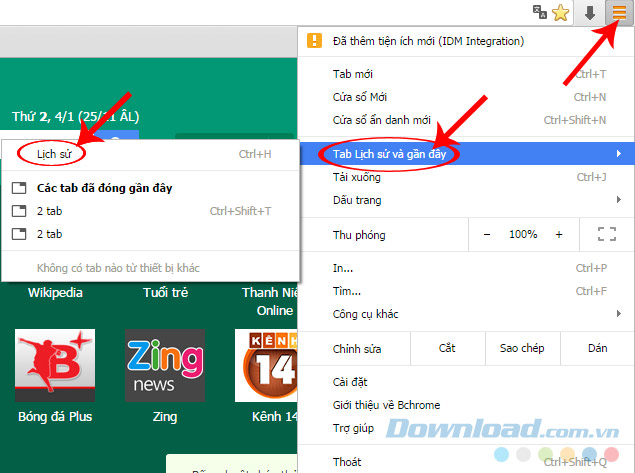Click the Đã thêm tiện ích mới notification

466,41
